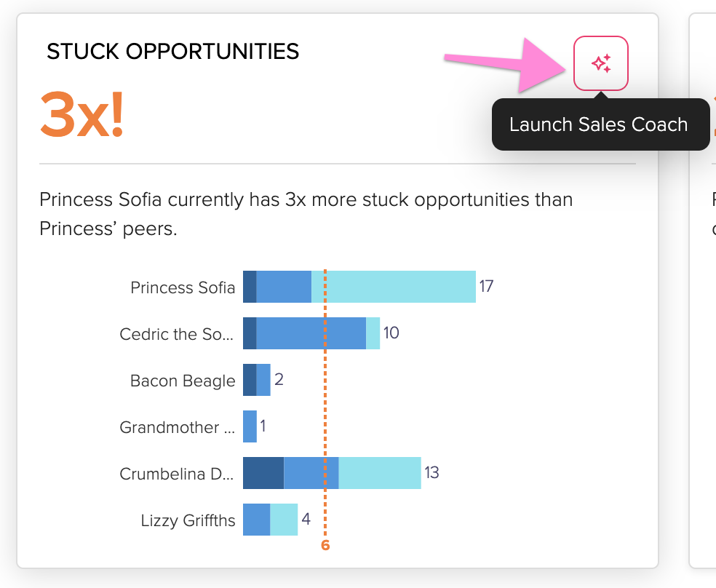Viewport: 716px width, 588px height.
Task: Select the Bacon Beagle row label
Action: (x=183, y=381)
